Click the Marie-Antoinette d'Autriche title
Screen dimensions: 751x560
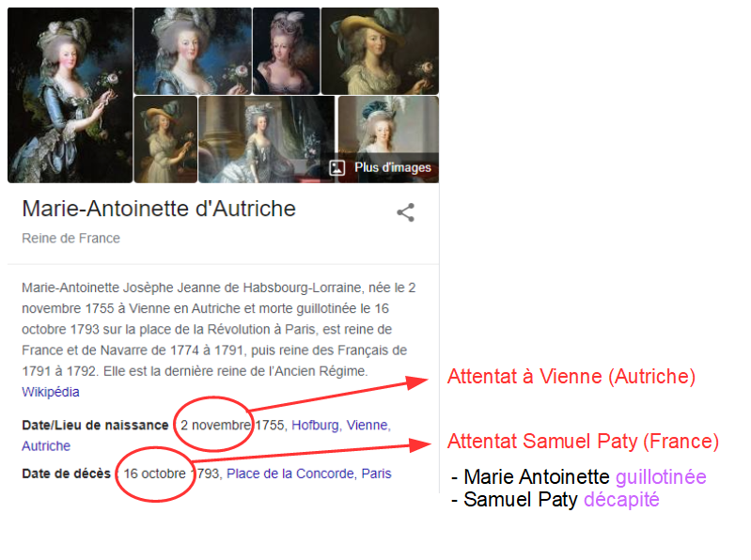point(159,210)
